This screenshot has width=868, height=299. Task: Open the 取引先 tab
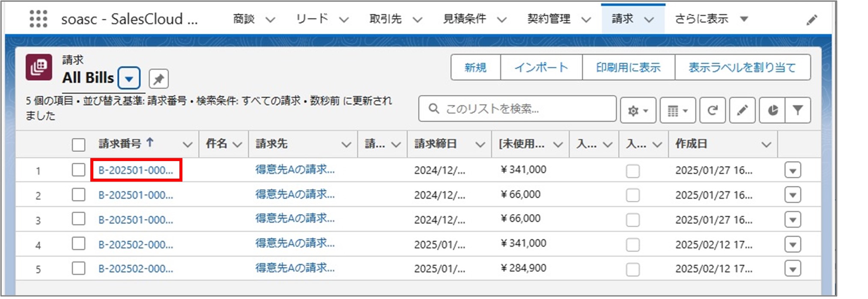tap(385, 19)
